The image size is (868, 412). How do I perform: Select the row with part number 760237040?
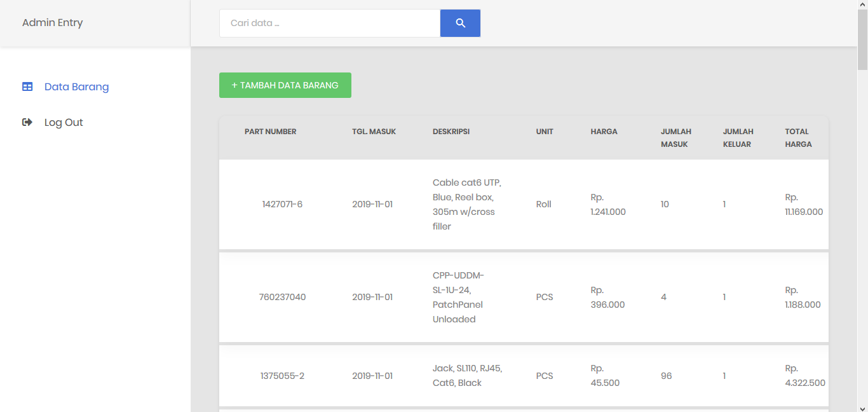tap(524, 297)
